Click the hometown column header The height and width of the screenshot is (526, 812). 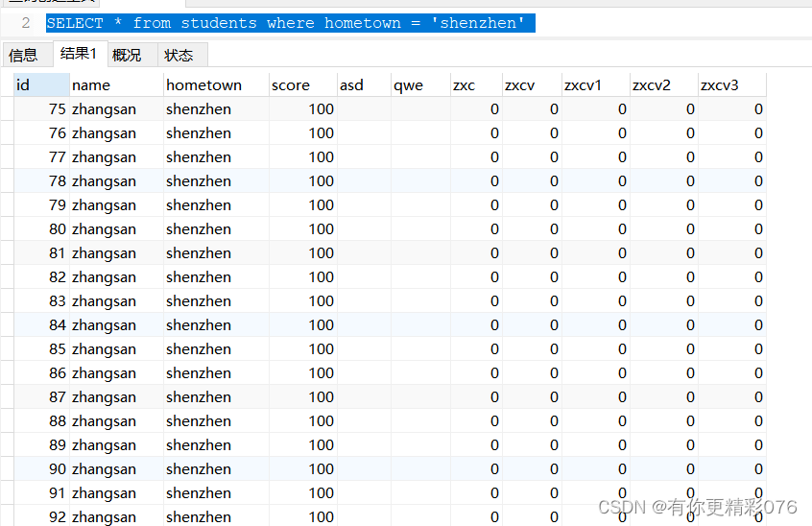coord(217,84)
